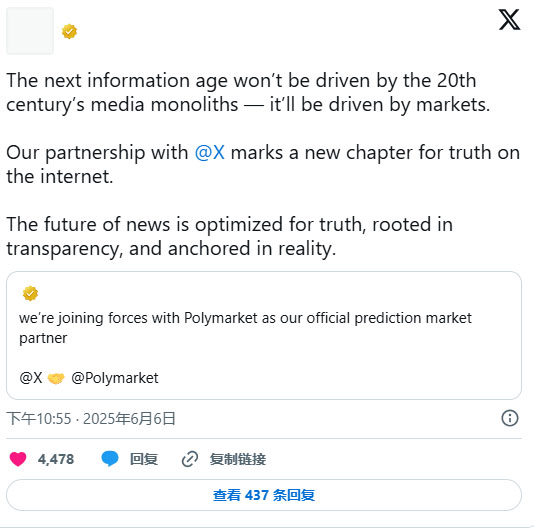Click the 4,478 likes count
Viewport: 534px width, 529px height.
pyautogui.click(x=56, y=459)
